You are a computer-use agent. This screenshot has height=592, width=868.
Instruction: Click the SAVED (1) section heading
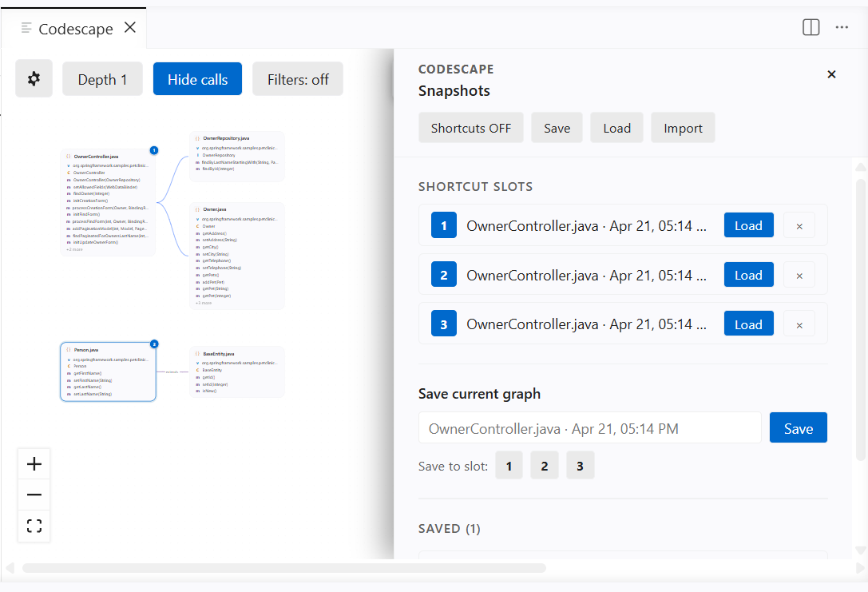[x=450, y=529]
